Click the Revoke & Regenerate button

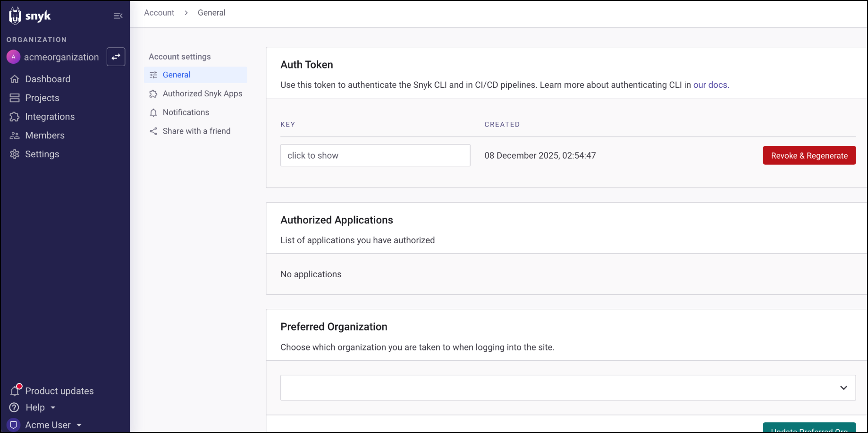(x=809, y=155)
